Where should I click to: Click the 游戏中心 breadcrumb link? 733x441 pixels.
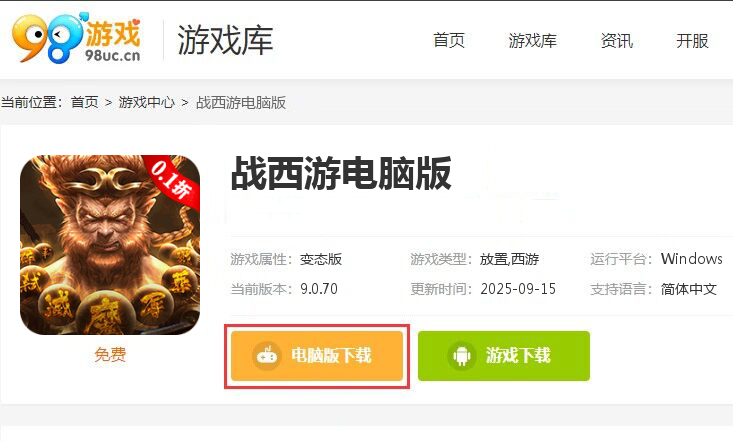147,102
